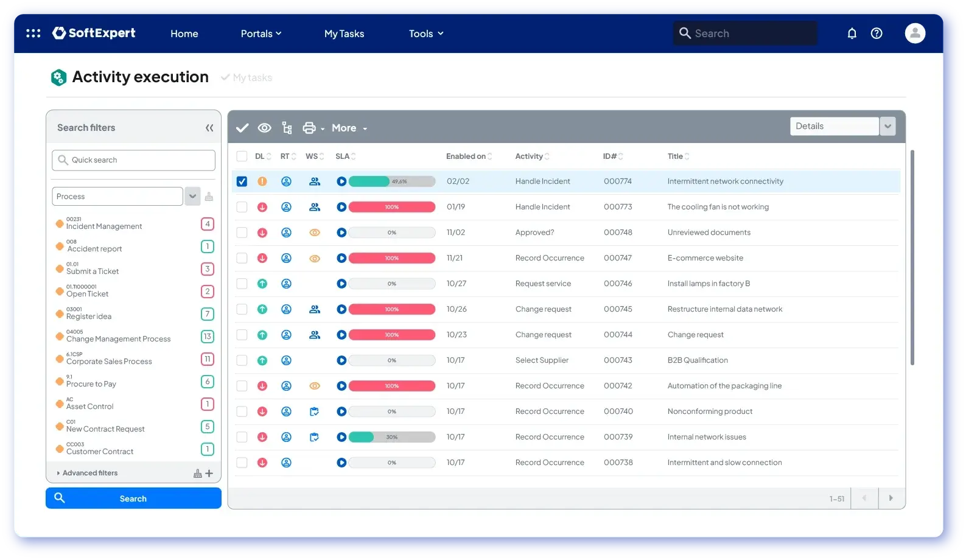This screenshot has height=560, width=966.
Task: Tick the checkbox for row 000773
Action: 242,207
